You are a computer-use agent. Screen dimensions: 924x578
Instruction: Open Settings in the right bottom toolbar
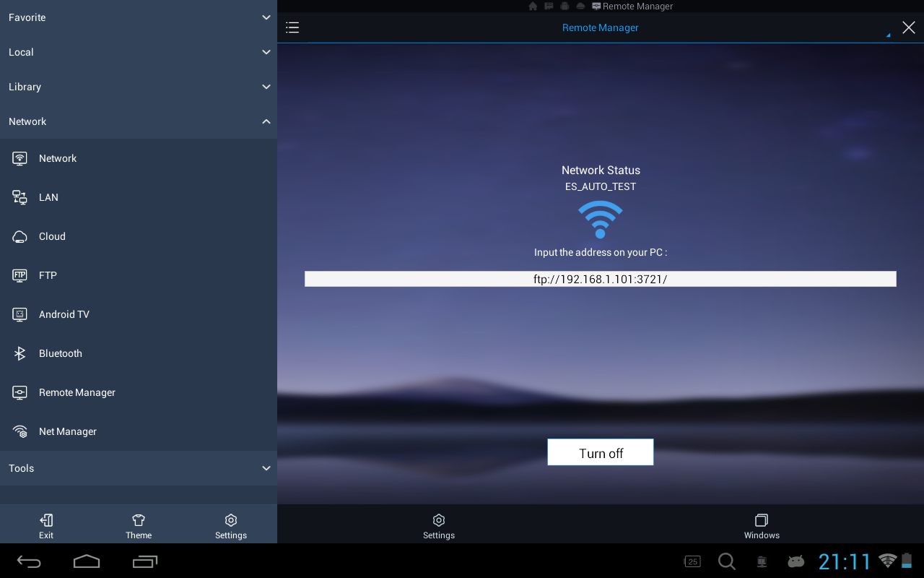pyautogui.click(x=438, y=525)
